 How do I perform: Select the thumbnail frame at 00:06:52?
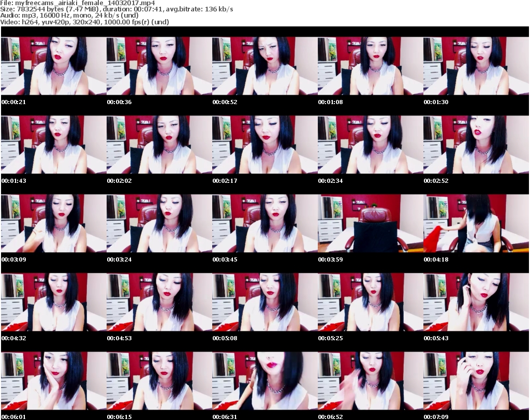click(x=371, y=381)
